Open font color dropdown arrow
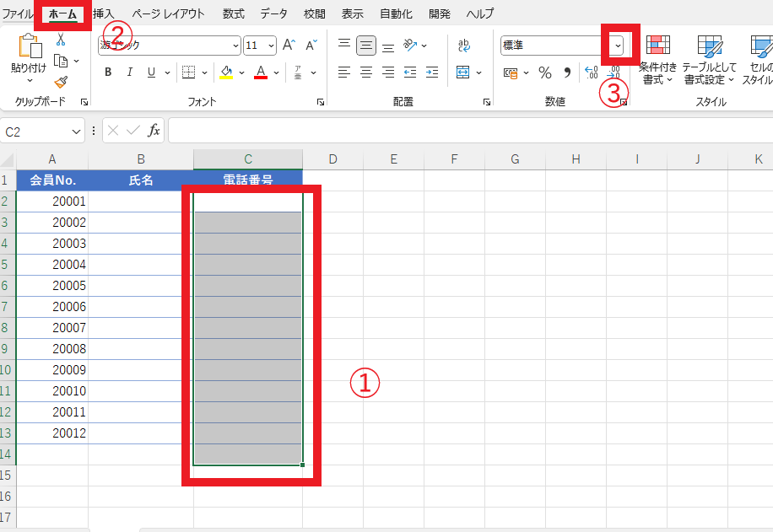773x532 pixels. pyautogui.click(x=276, y=73)
